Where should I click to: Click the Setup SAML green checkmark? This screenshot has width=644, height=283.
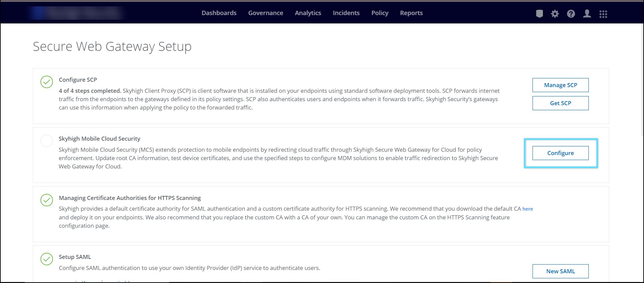(x=47, y=259)
